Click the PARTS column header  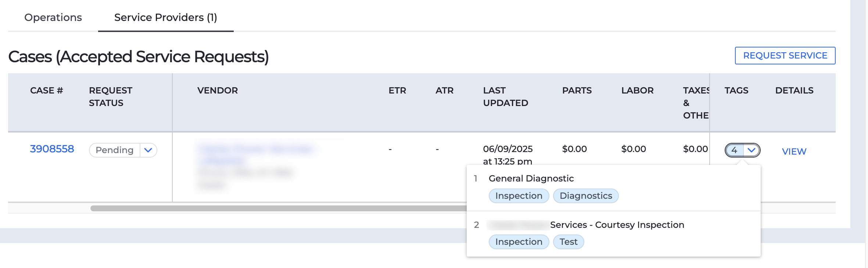577,90
